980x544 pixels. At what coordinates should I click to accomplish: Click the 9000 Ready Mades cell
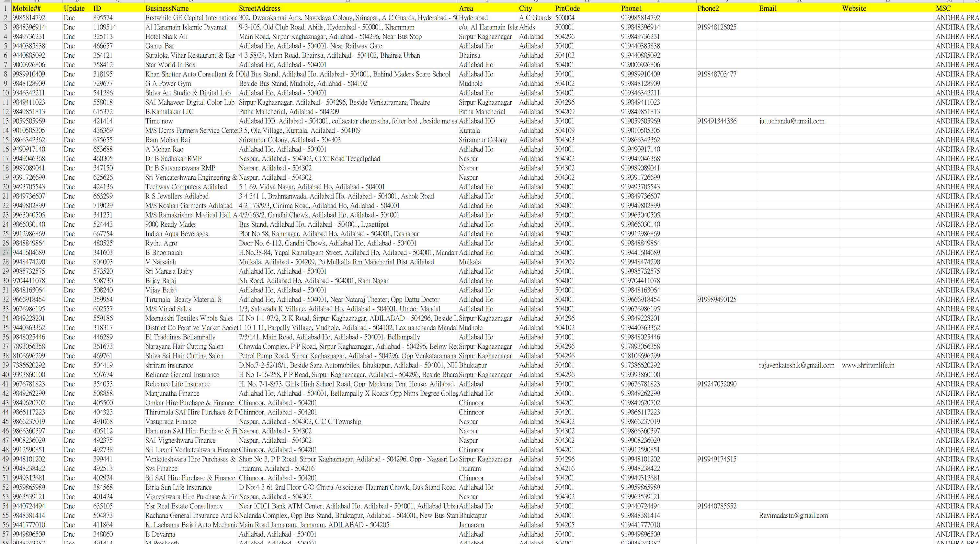point(191,224)
